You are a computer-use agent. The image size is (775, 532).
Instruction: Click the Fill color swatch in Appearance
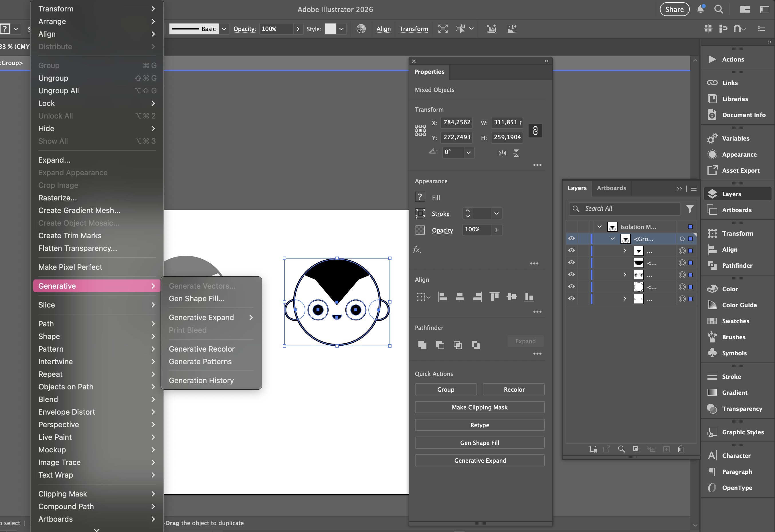pyautogui.click(x=420, y=197)
